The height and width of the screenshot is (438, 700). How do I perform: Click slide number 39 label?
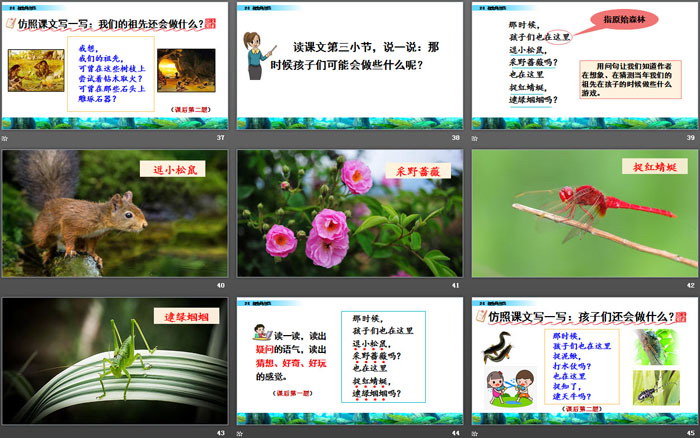click(691, 138)
